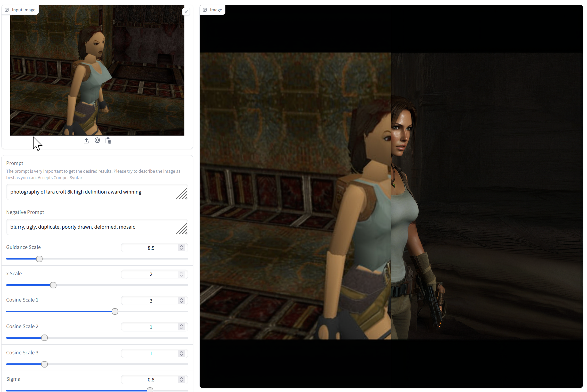Click the 'Cosine Scale 2' label

coord(22,326)
